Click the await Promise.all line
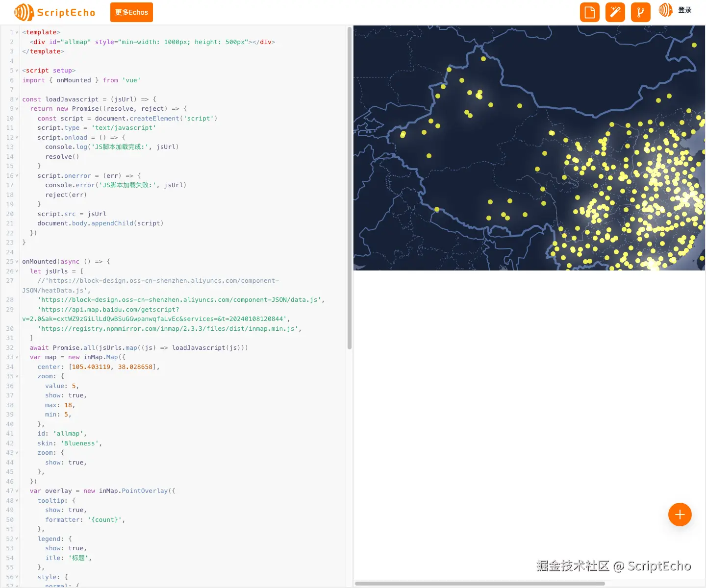Image resolution: width=706 pixels, height=588 pixels. (139, 348)
